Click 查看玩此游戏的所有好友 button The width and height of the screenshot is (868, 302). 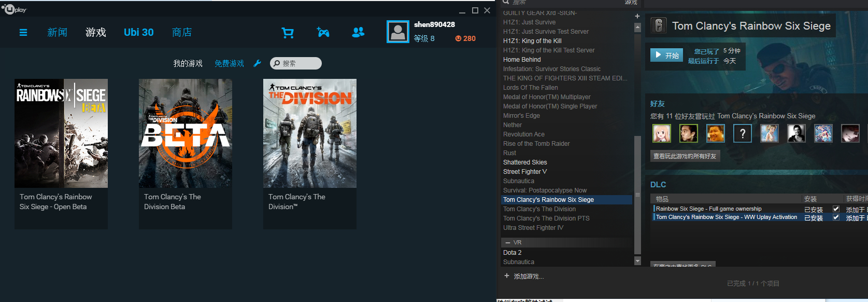point(685,156)
